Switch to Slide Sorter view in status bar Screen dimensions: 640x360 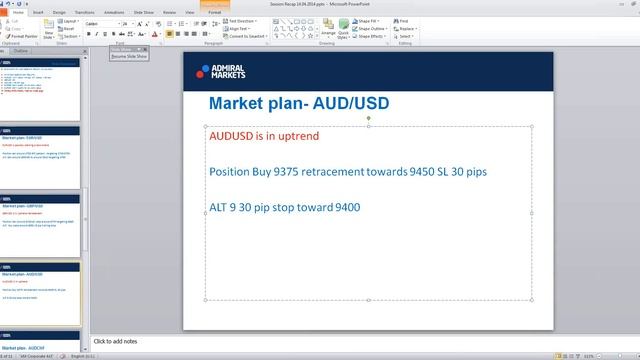click(x=565, y=356)
